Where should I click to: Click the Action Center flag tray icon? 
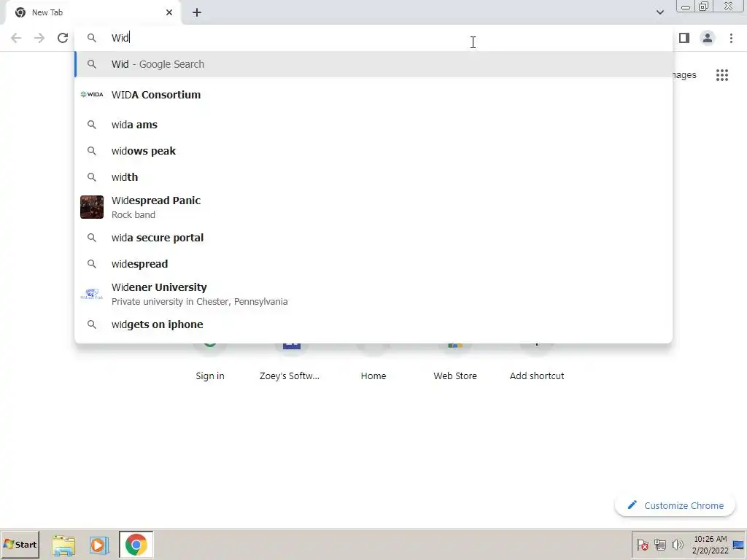tap(642, 545)
